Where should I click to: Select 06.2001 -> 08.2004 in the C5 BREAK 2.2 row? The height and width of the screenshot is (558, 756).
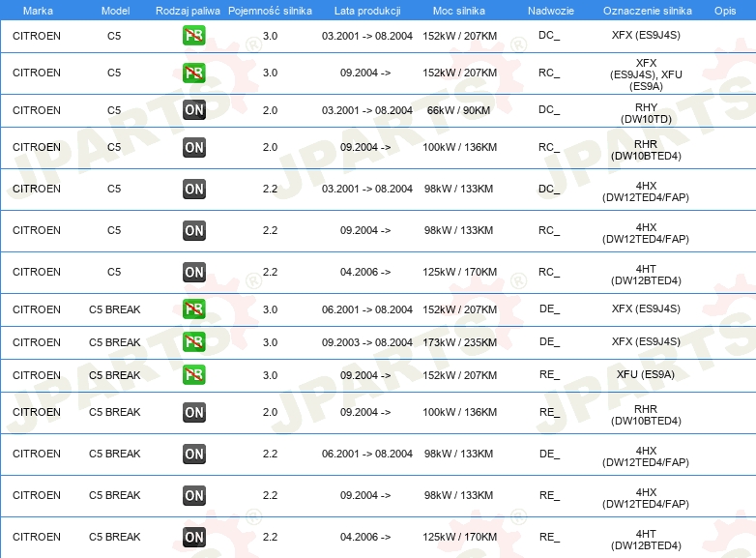pos(367,454)
